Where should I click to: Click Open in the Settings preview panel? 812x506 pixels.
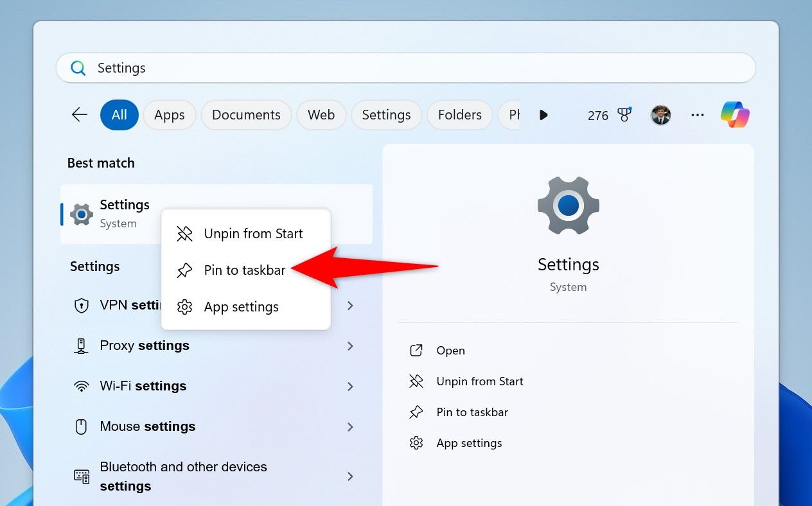450,350
